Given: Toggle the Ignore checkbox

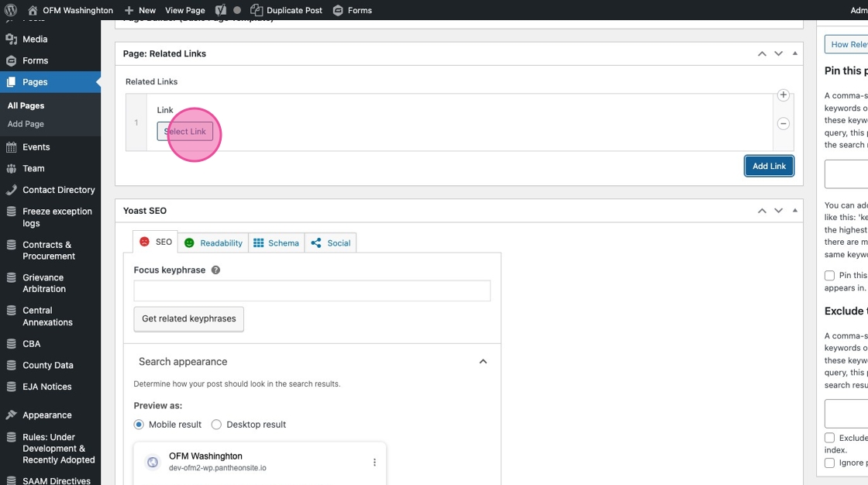Looking at the screenshot, I should (829, 463).
